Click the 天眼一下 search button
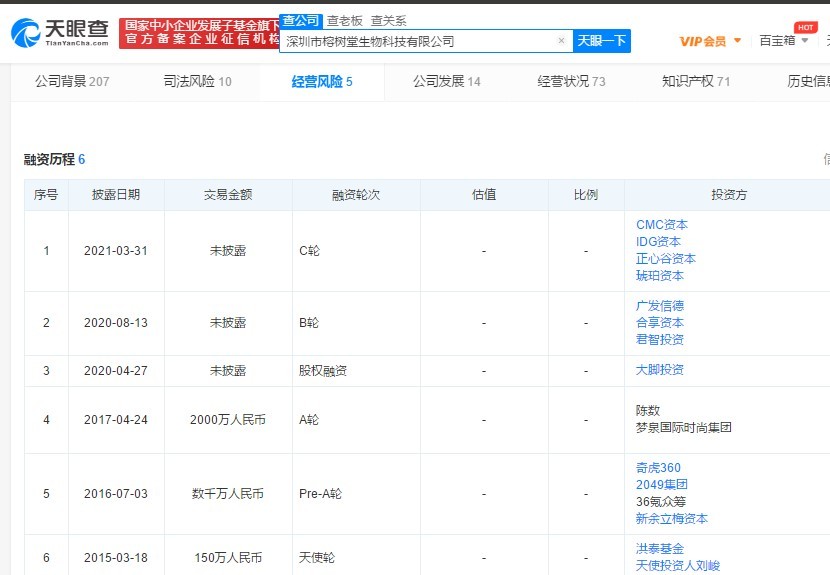 click(601, 41)
